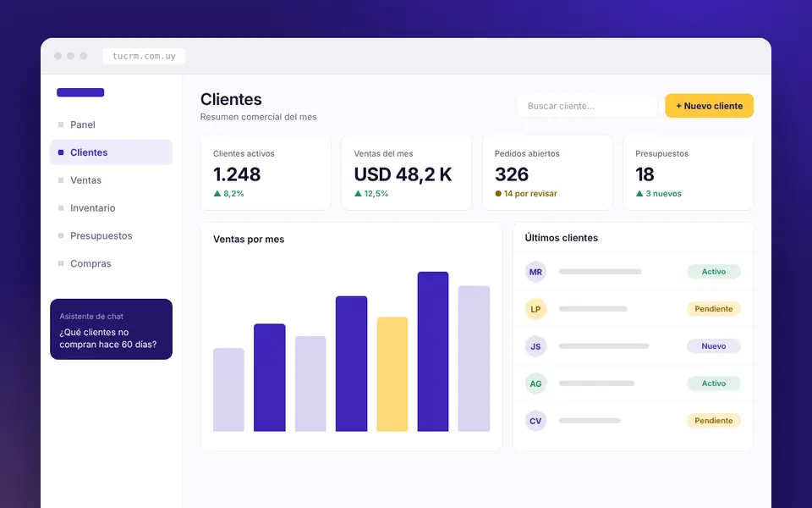This screenshot has width=812, height=508.
Task: Open the Presupuestos 18 stat card
Action: 689,173
